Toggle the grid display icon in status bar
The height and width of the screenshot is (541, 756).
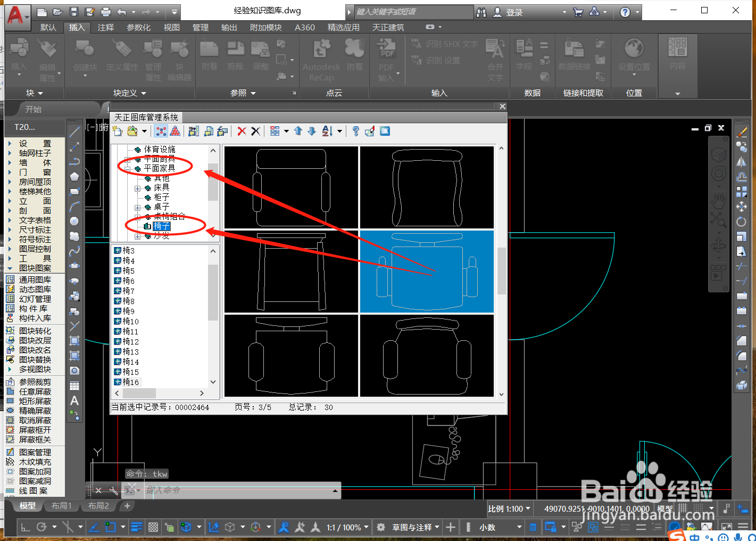click(x=683, y=509)
